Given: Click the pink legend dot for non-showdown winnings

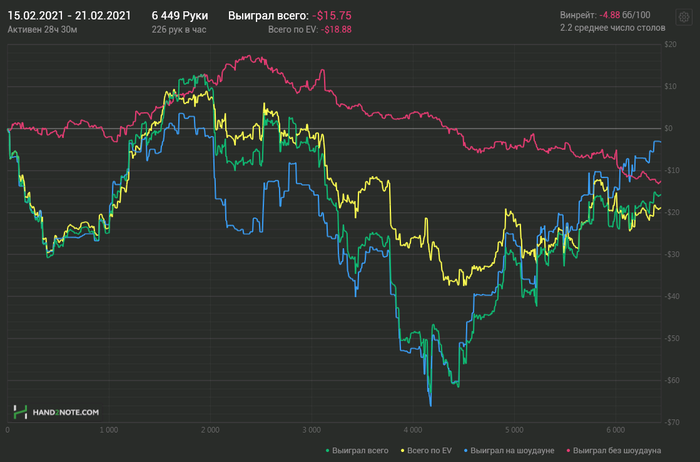Looking at the screenshot, I should pos(568,451).
